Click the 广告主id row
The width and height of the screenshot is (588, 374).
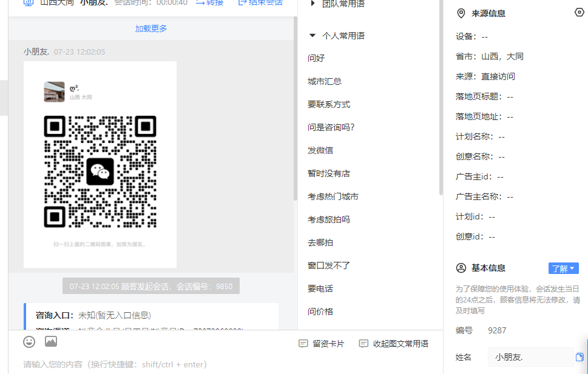pos(479,177)
